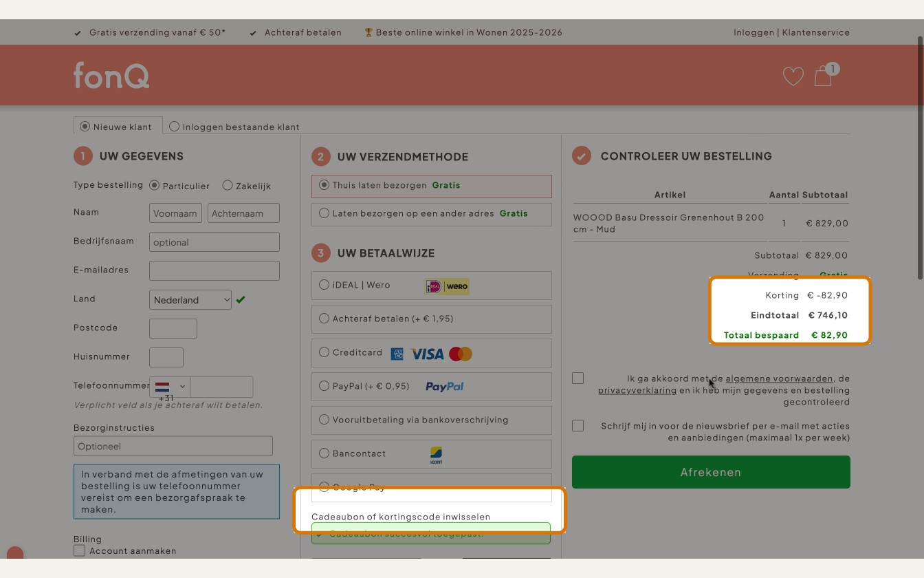Open the privacyverklaring link
Screen dimensions: 924x578
click(x=637, y=390)
